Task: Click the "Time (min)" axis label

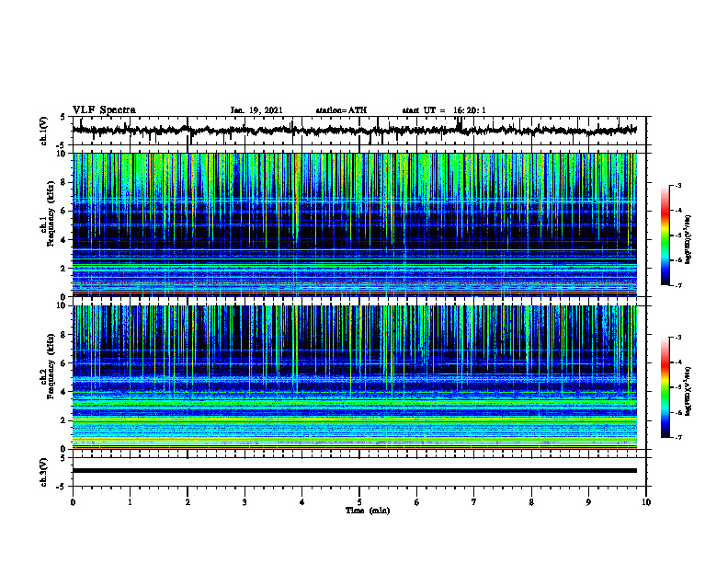Action: coord(368,511)
